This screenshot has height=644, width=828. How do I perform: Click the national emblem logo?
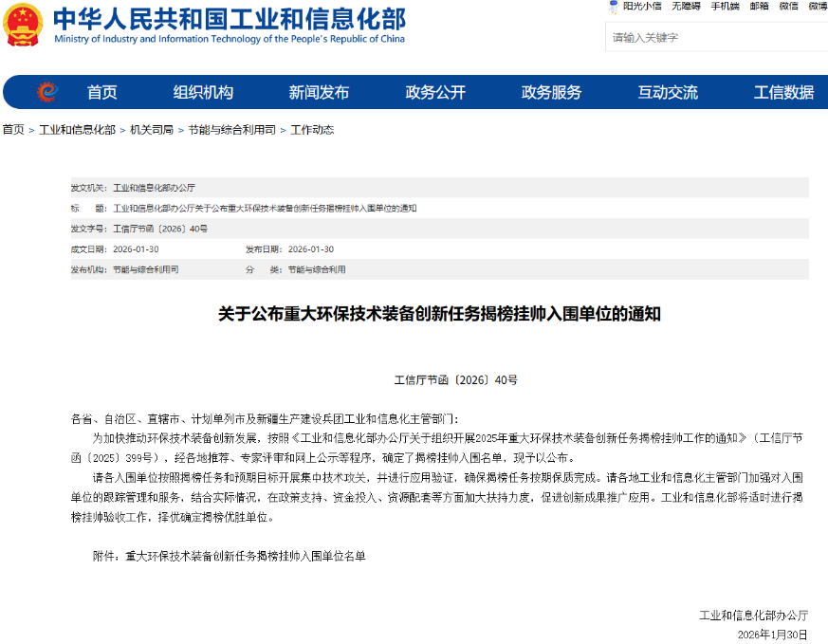[23, 26]
